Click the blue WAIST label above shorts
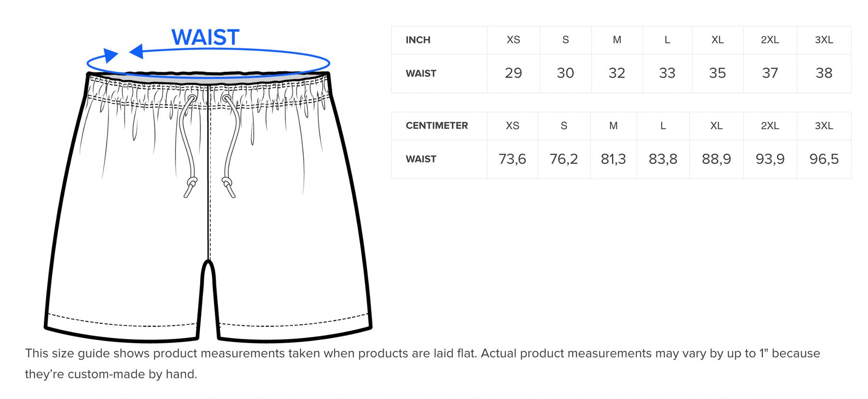868x399 pixels. pos(205,38)
